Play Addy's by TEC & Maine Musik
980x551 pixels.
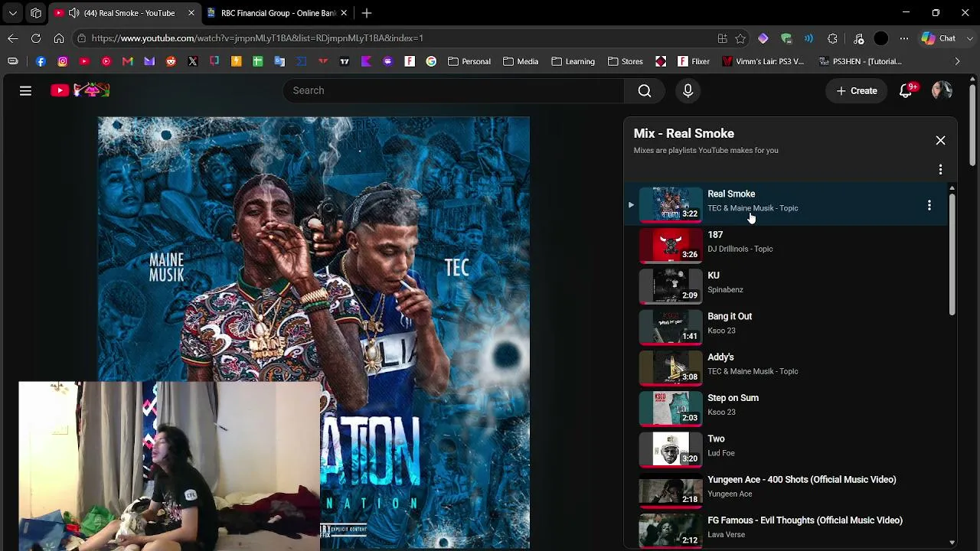coord(786,367)
